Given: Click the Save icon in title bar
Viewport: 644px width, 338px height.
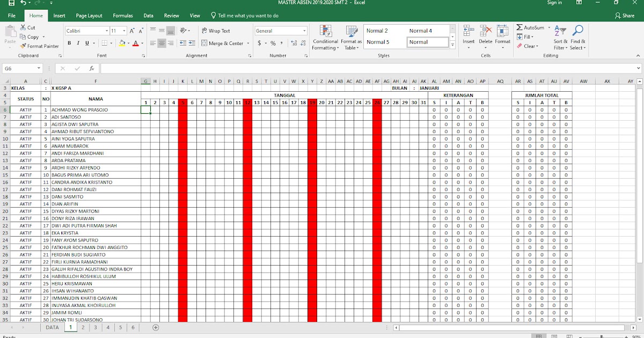Looking at the screenshot, I should (x=11, y=3).
